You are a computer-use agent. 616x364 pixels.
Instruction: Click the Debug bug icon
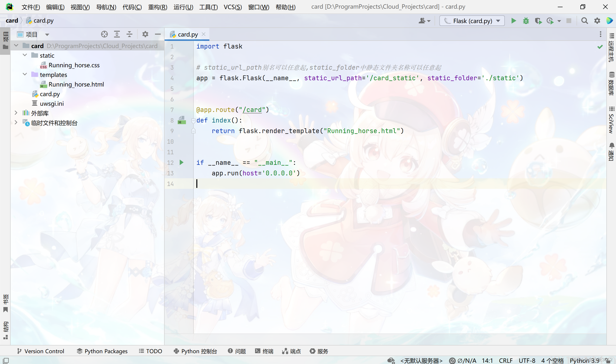[x=526, y=21]
